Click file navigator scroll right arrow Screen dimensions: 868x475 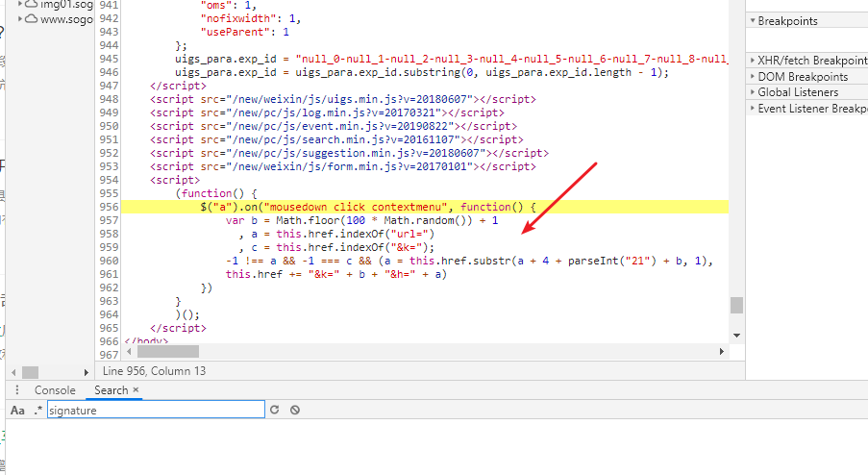(86, 372)
